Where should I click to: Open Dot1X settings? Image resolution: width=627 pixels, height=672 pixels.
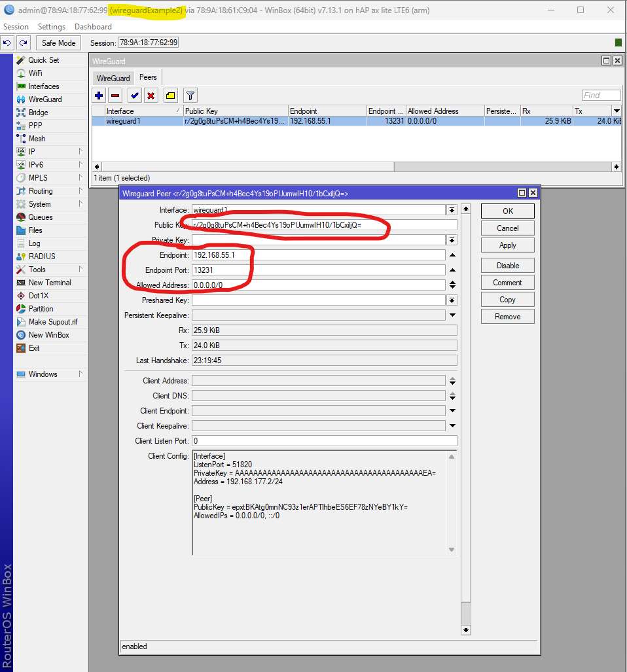[x=38, y=296]
